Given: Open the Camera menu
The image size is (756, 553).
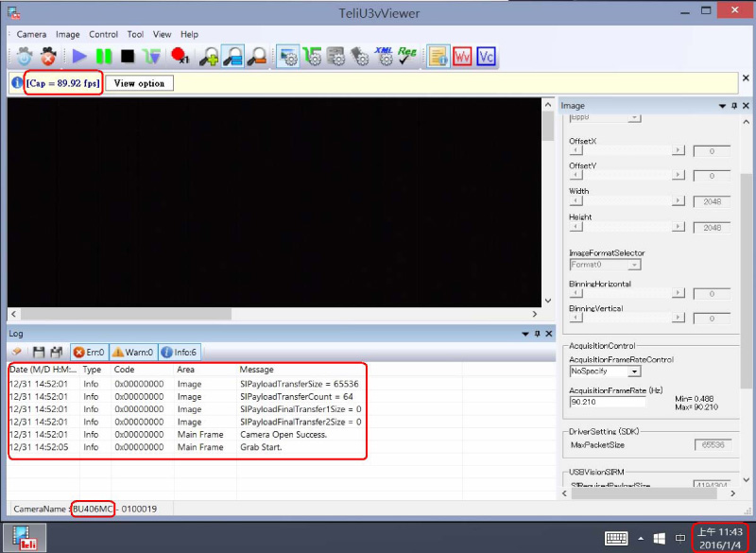Looking at the screenshot, I should pyautogui.click(x=31, y=34).
